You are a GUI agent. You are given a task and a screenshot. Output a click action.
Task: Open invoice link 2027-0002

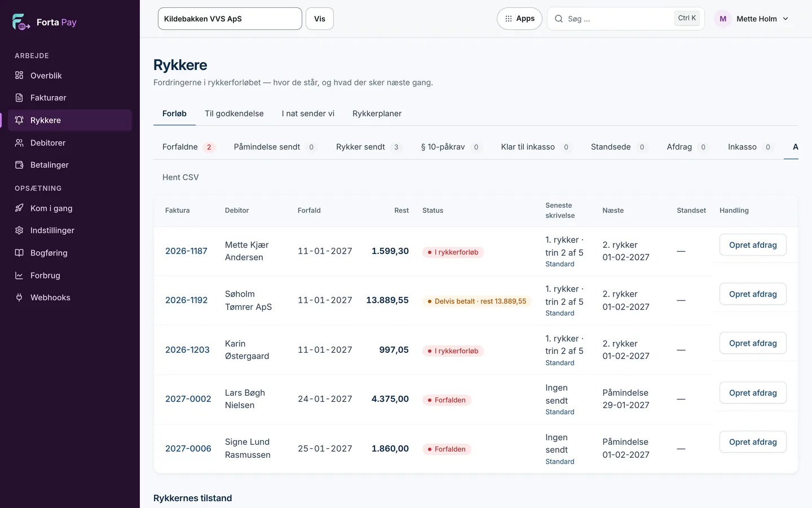pos(188,399)
